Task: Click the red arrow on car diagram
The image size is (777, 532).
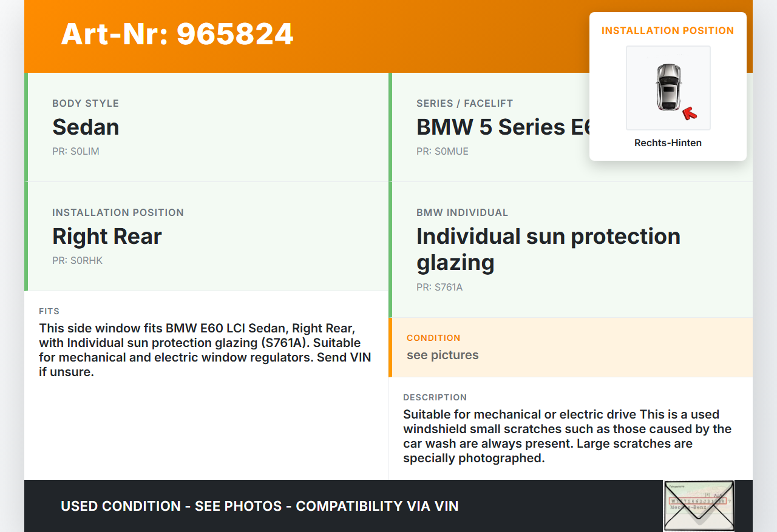Action: [x=689, y=113]
